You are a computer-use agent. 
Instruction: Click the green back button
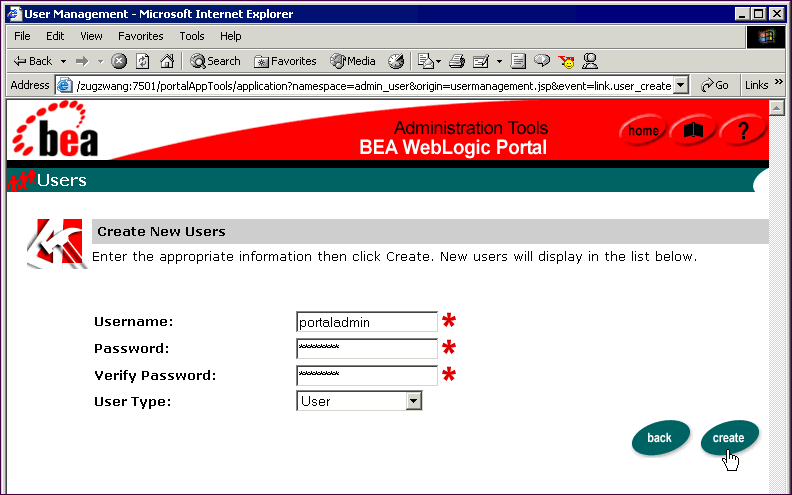pyautogui.click(x=660, y=438)
